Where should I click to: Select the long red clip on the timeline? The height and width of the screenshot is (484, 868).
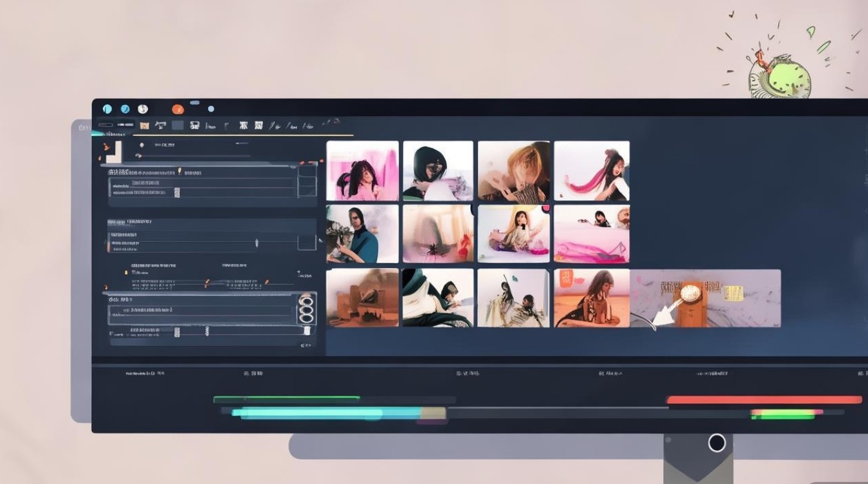764,400
